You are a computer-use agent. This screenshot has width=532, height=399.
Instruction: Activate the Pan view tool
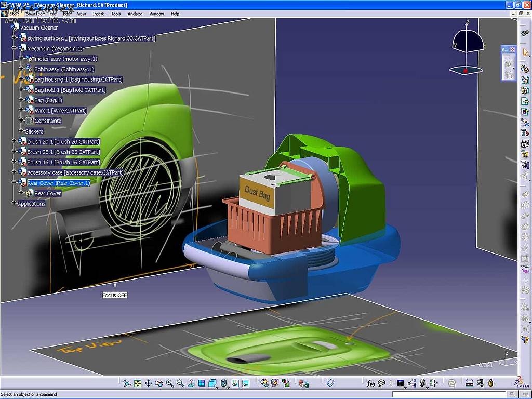pyautogui.click(x=148, y=383)
